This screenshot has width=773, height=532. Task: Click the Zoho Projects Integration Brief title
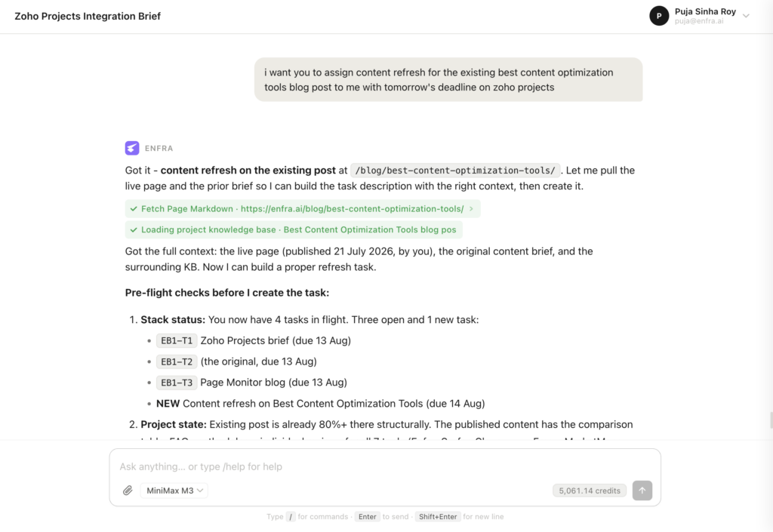[x=88, y=17]
